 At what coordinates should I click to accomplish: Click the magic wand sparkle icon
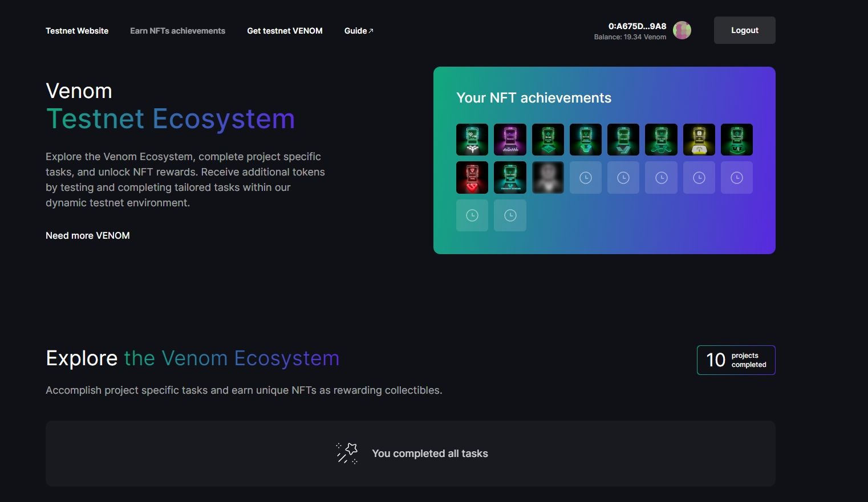pos(347,454)
